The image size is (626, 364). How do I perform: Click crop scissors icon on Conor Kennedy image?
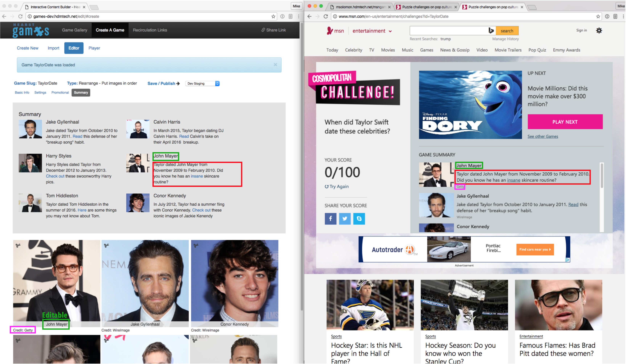point(196,246)
